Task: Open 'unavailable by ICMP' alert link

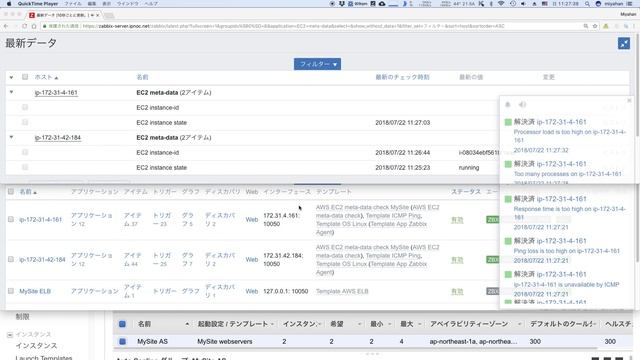Action: point(566,284)
